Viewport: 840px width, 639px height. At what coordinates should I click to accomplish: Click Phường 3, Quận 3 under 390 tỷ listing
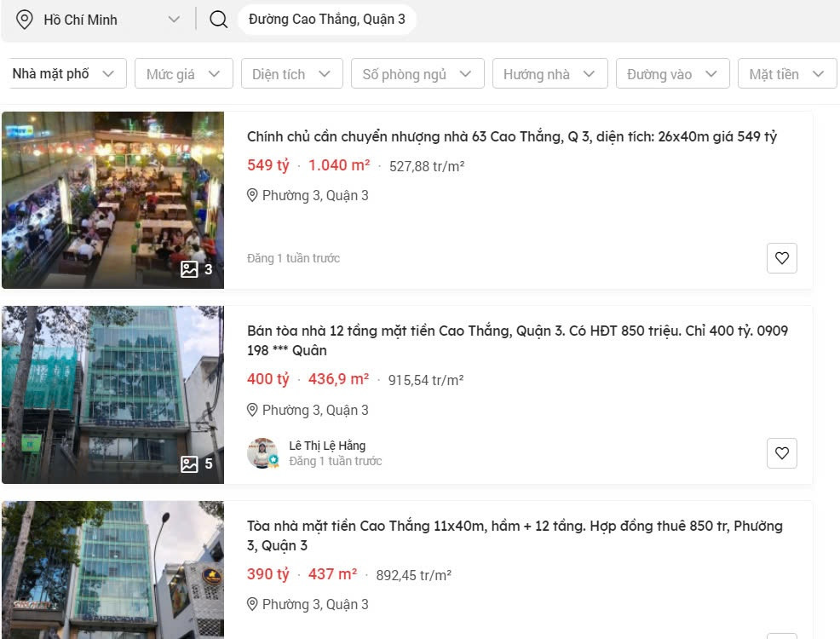click(x=315, y=605)
